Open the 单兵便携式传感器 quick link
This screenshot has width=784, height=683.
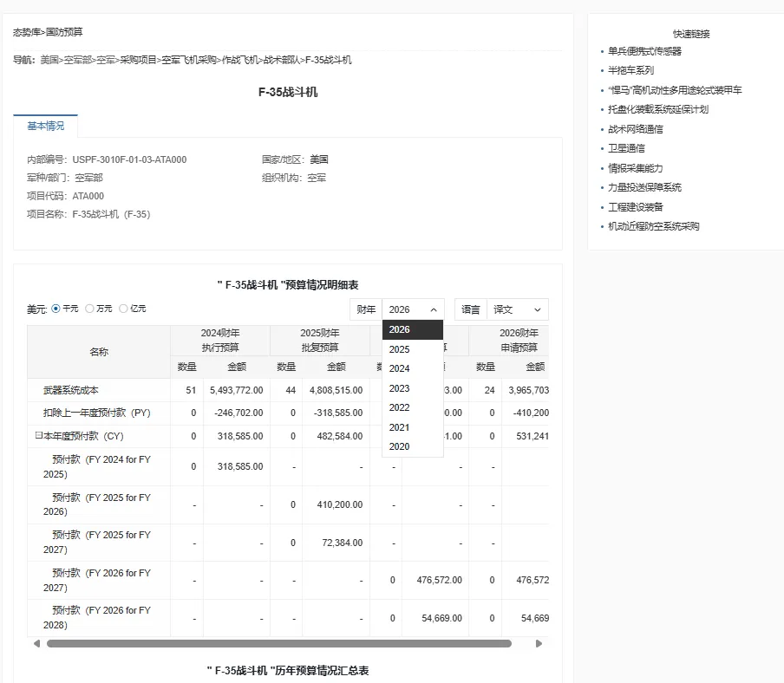pyautogui.click(x=644, y=51)
